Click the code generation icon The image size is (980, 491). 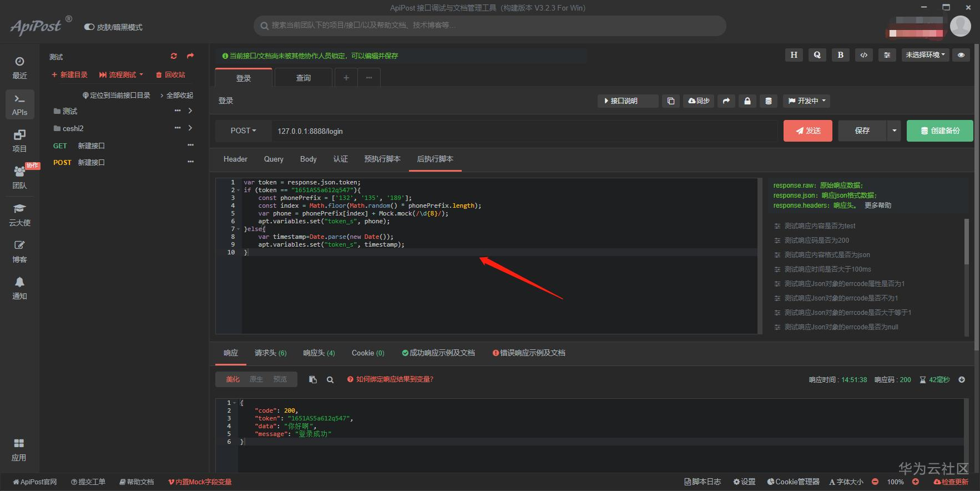864,55
